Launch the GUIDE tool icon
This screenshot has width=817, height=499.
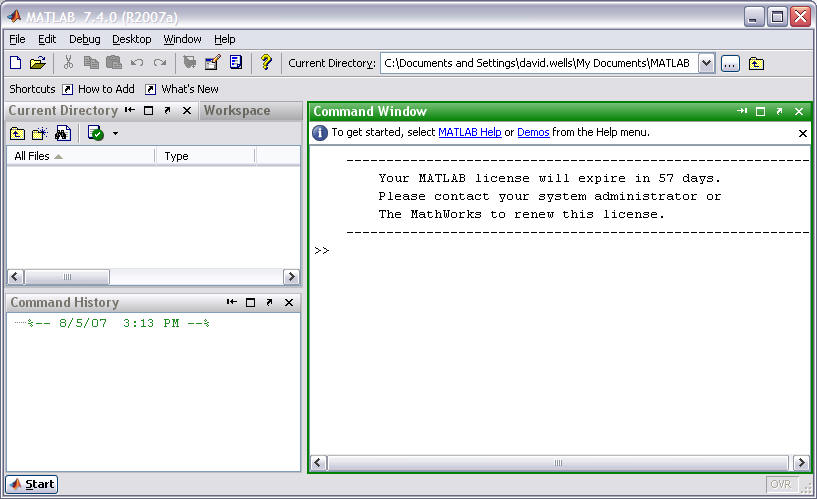pos(213,63)
